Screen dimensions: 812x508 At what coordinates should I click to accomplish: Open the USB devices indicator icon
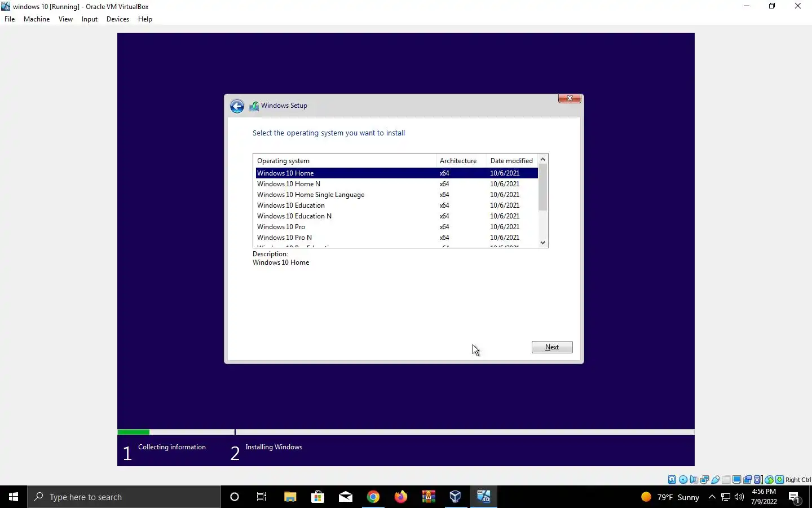coord(716,480)
